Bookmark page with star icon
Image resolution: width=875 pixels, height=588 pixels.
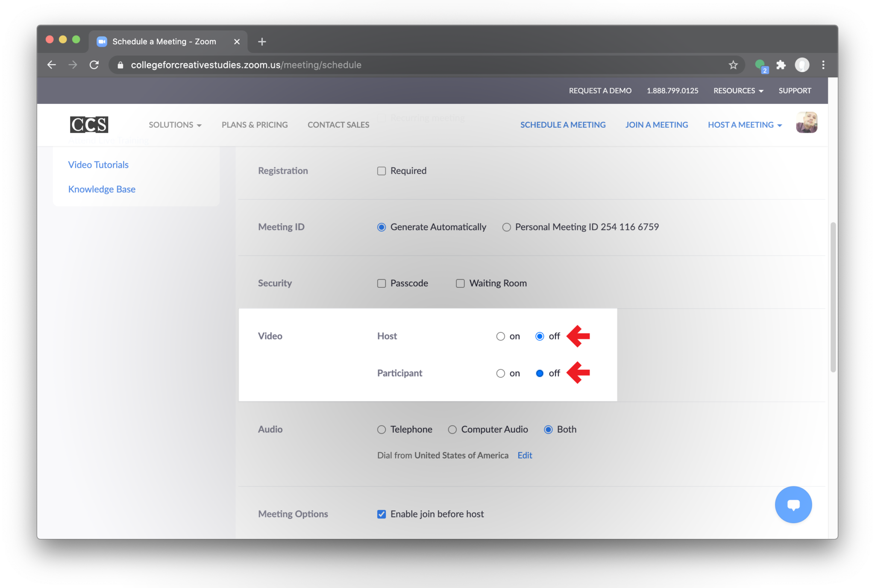pos(733,65)
